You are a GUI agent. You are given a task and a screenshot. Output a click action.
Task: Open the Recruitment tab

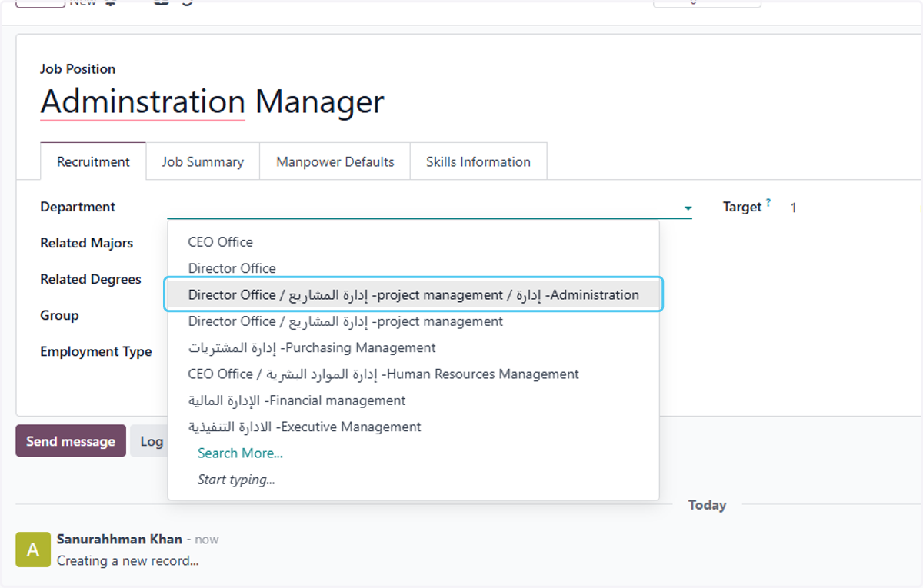coord(93,161)
